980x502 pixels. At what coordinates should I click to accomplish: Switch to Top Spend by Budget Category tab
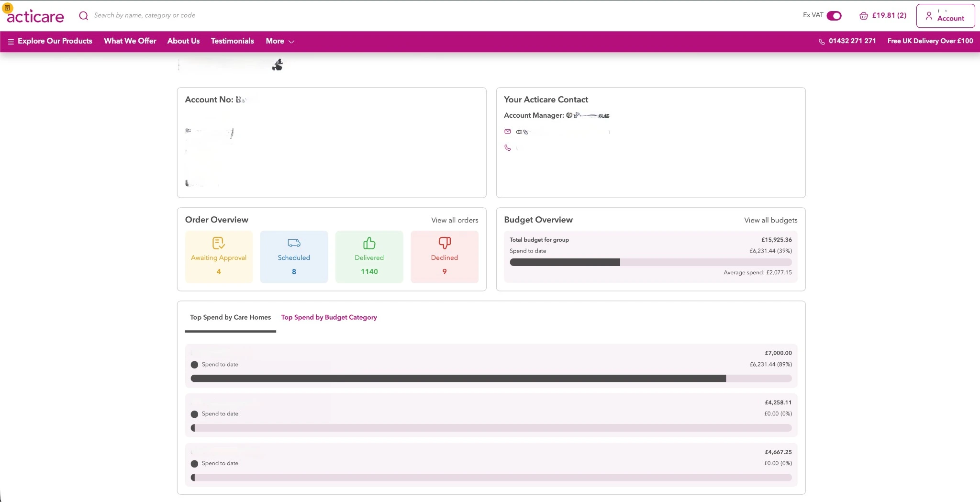coord(329,317)
